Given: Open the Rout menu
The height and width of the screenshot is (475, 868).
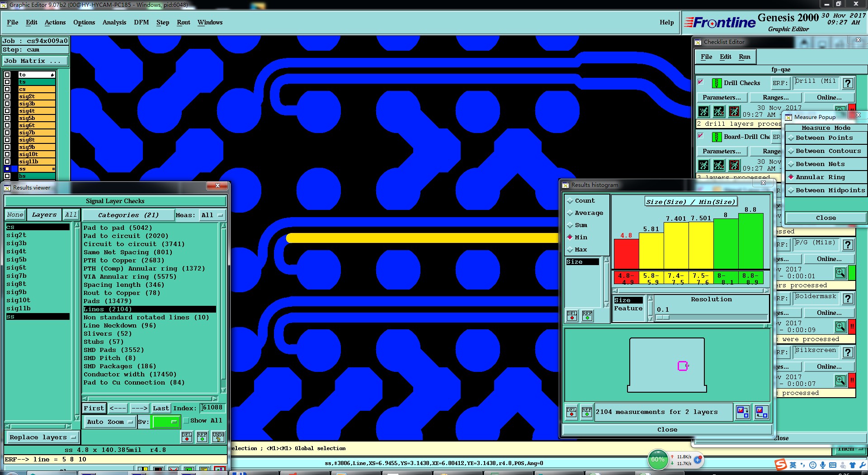Looking at the screenshot, I should point(184,22).
